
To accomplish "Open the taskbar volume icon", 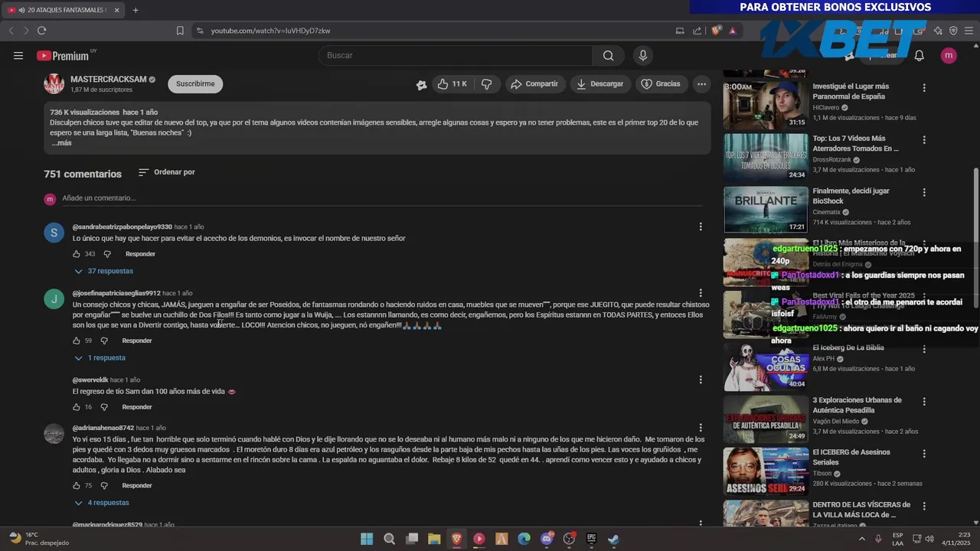I will point(929,539).
